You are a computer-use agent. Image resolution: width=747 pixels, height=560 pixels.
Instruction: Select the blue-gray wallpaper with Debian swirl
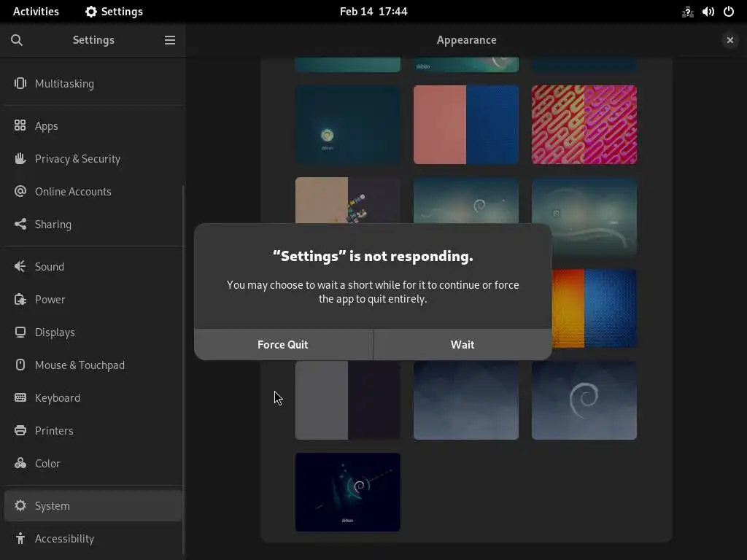(x=584, y=400)
